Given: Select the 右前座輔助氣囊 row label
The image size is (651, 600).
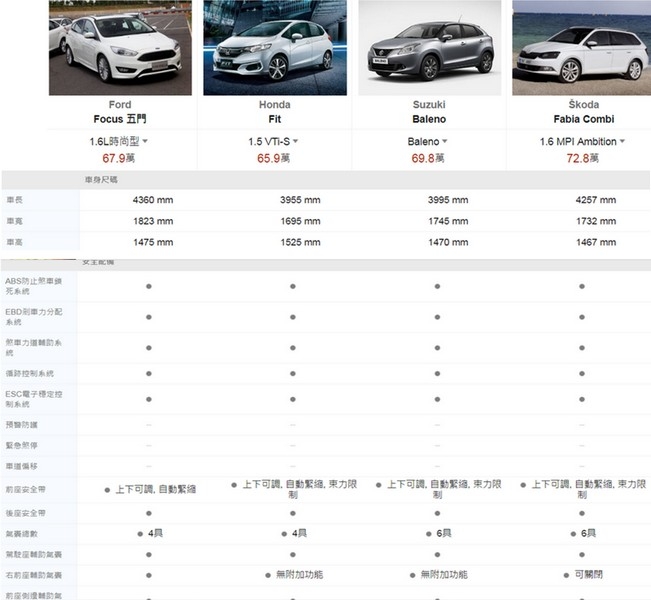Looking at the screenshot, I should tap(34, 575).
